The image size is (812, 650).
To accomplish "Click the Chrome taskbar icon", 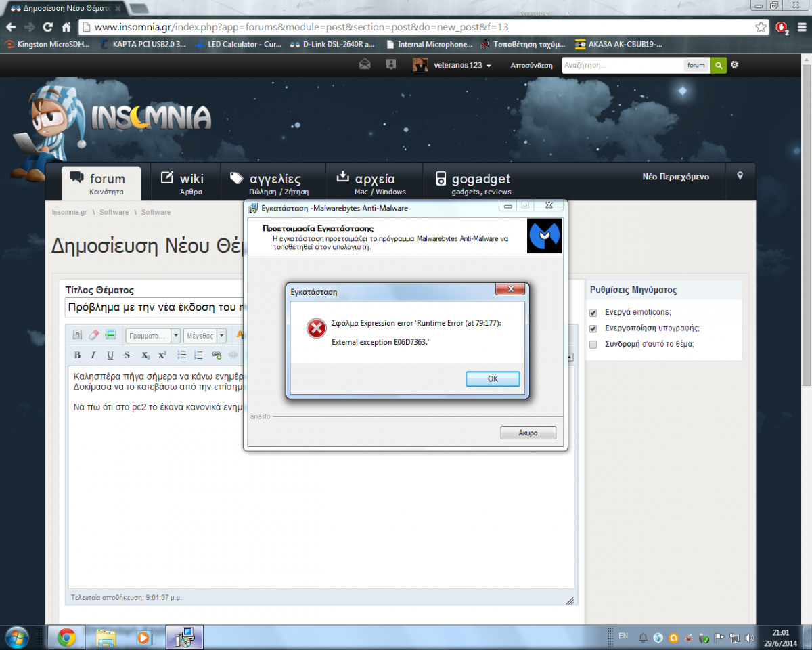I will 66,638.
